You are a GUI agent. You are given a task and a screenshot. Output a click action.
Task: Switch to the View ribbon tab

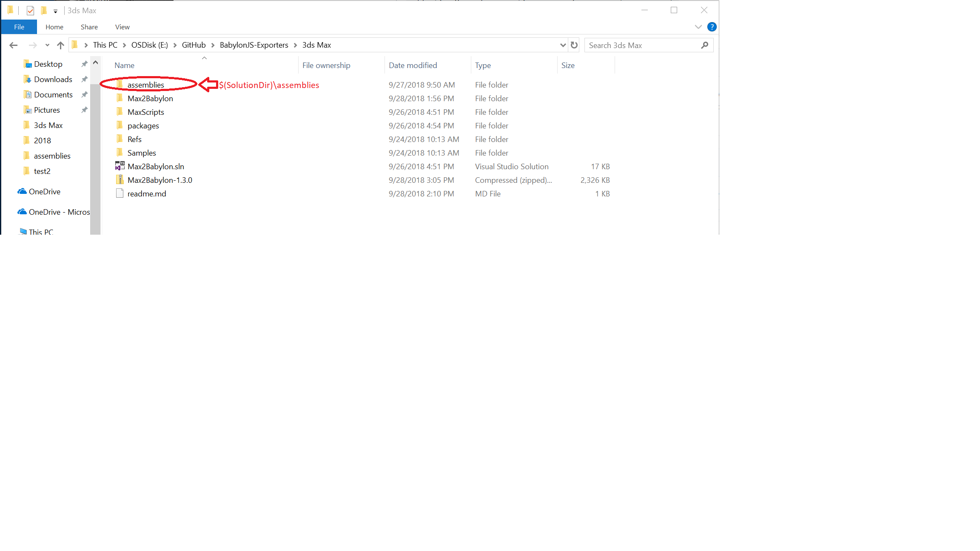pos(122,27)
